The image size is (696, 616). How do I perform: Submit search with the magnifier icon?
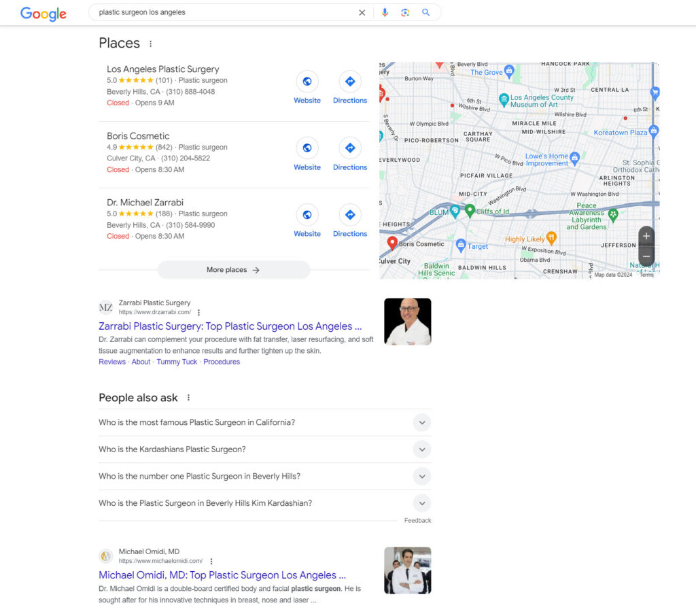coord(425,12)
